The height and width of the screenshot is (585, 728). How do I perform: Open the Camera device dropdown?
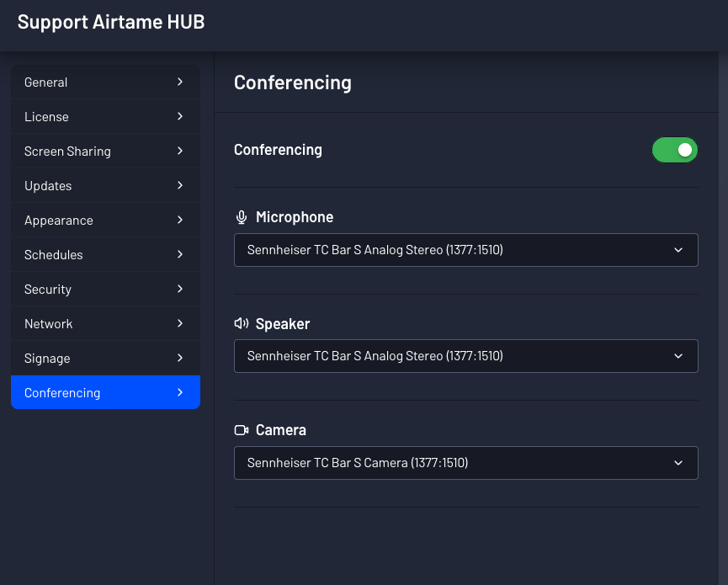(465, 463)
